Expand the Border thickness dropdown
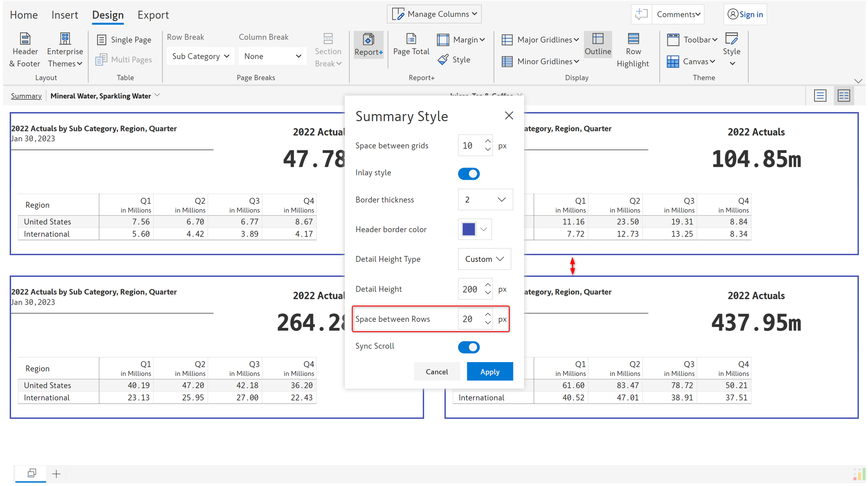This screenshot has height=486, width=868. 485,200
